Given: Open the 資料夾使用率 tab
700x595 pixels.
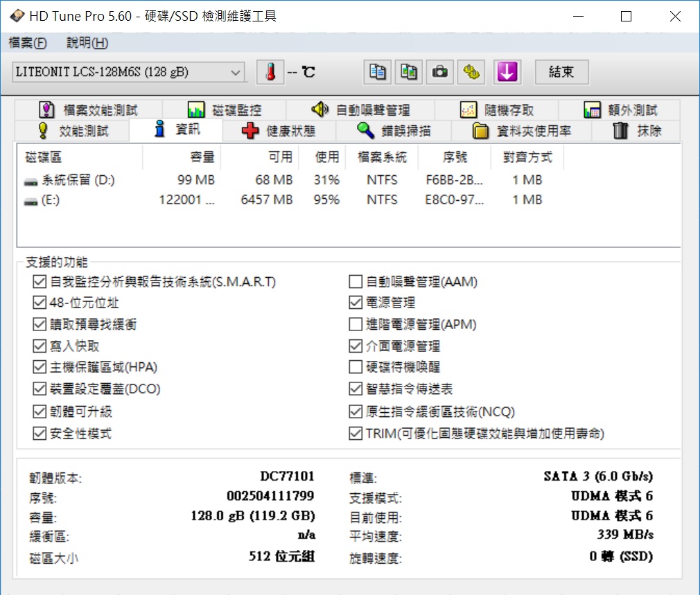Looking at the screenshot, I should [x=521, y=131].
